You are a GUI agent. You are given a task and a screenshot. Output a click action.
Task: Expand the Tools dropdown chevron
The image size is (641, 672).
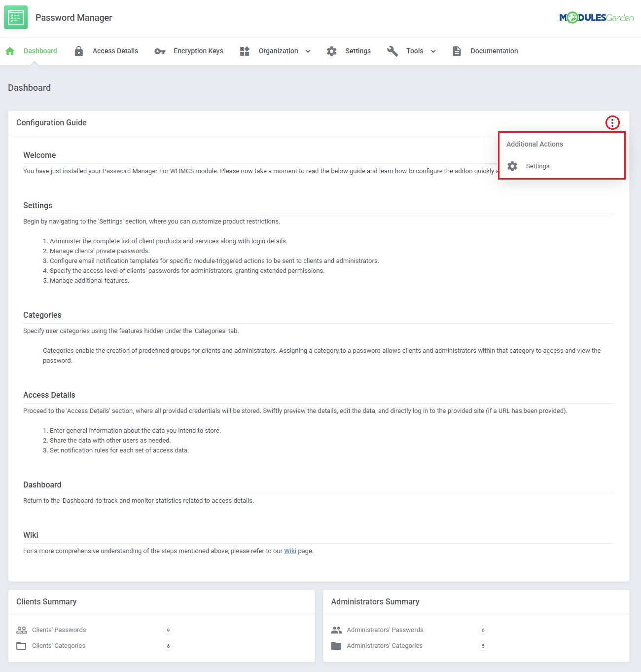point(433,51)
